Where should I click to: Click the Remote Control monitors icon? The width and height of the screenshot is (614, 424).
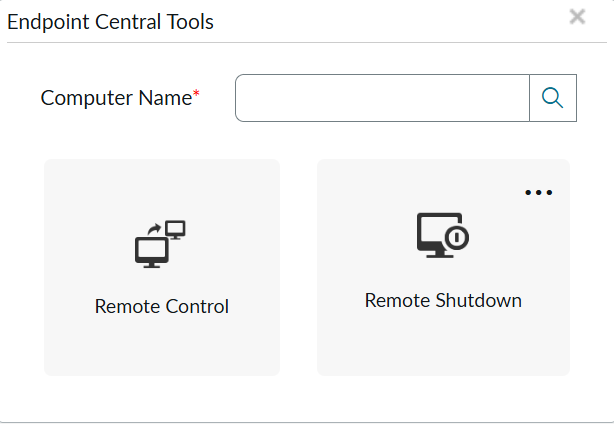point(161,244)
